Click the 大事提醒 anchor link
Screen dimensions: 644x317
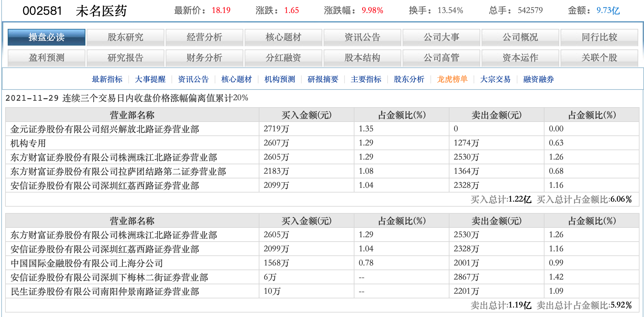tap(150, 79)
